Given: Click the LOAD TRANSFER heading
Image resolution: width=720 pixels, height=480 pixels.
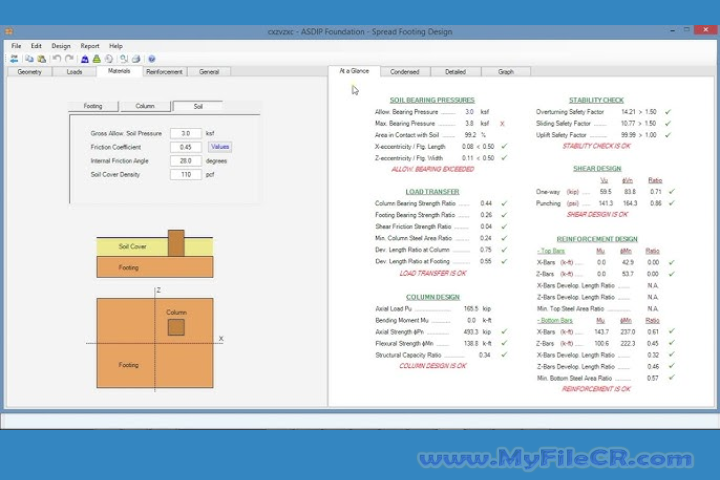Looking at the screenshot, I should (x=432, y=192).
